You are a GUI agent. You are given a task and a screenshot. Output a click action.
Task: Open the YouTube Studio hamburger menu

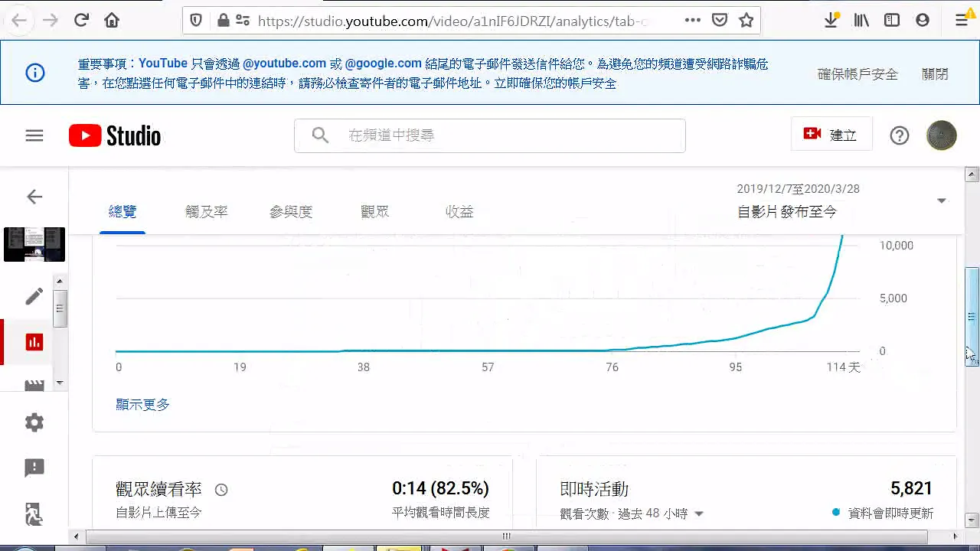(34, 135)
